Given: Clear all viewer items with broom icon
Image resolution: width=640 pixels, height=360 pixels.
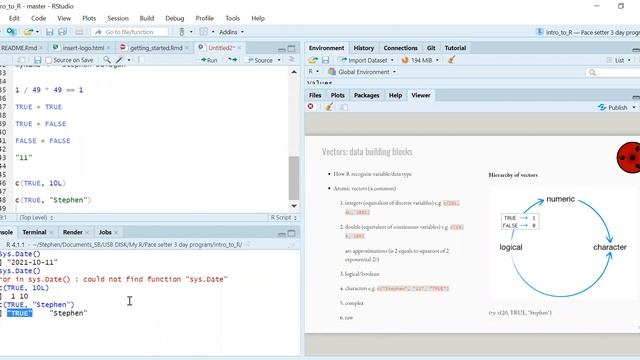Looking at the screenshot, I should [x=329, y=107].
